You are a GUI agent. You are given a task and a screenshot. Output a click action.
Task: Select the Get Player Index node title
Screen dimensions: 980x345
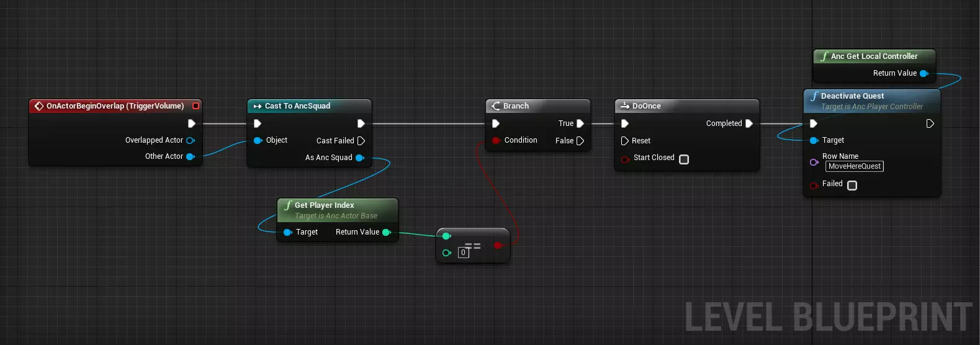click(x=325, y=205)
